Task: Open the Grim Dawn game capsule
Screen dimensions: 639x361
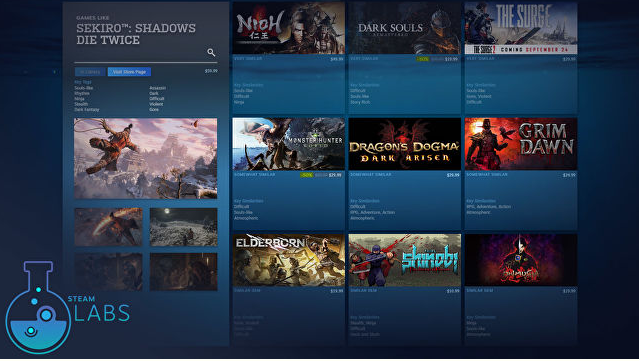Action: tap(521, 144)
